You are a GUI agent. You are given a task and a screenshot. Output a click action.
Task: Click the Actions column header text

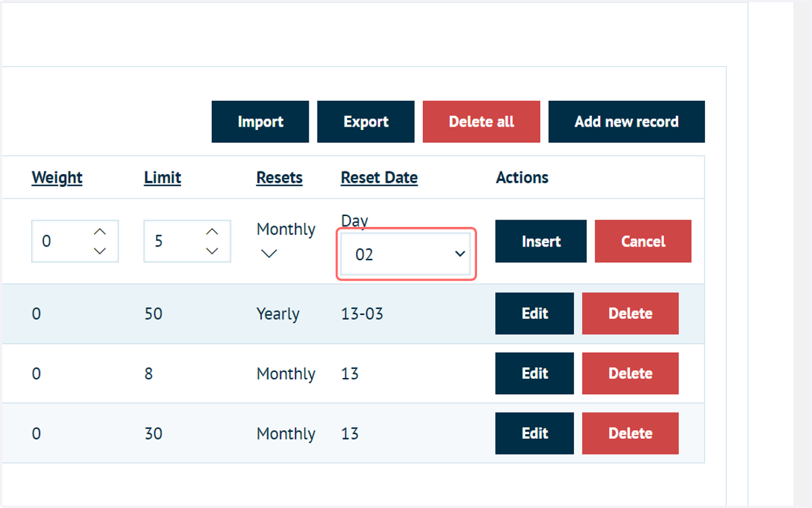click(x=522, y=177)
